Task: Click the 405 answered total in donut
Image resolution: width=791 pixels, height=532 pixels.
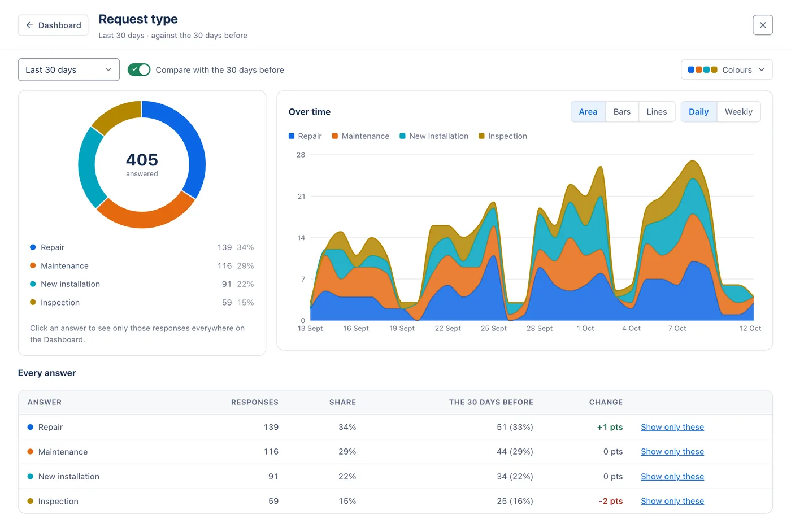Action: click(142, 164)
